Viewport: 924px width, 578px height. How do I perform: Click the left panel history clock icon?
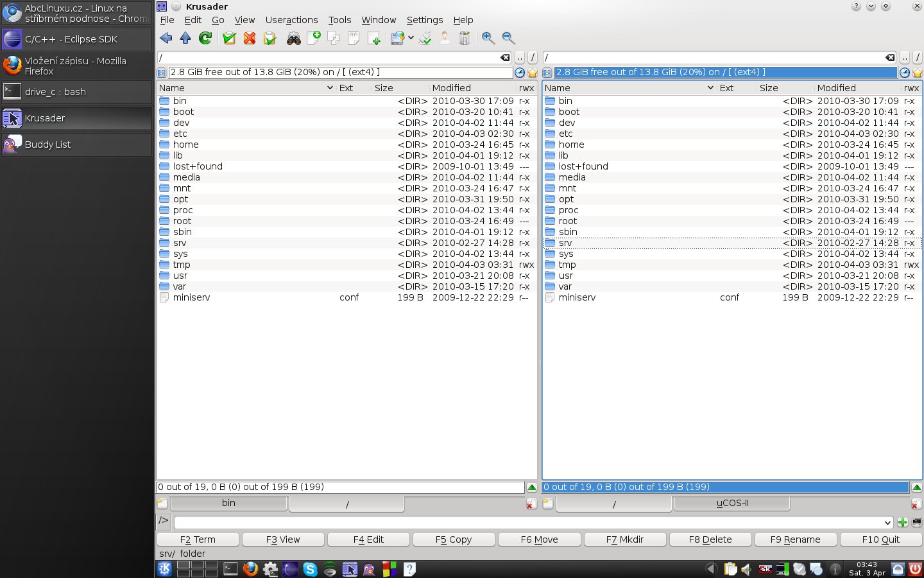coord(520,73)
